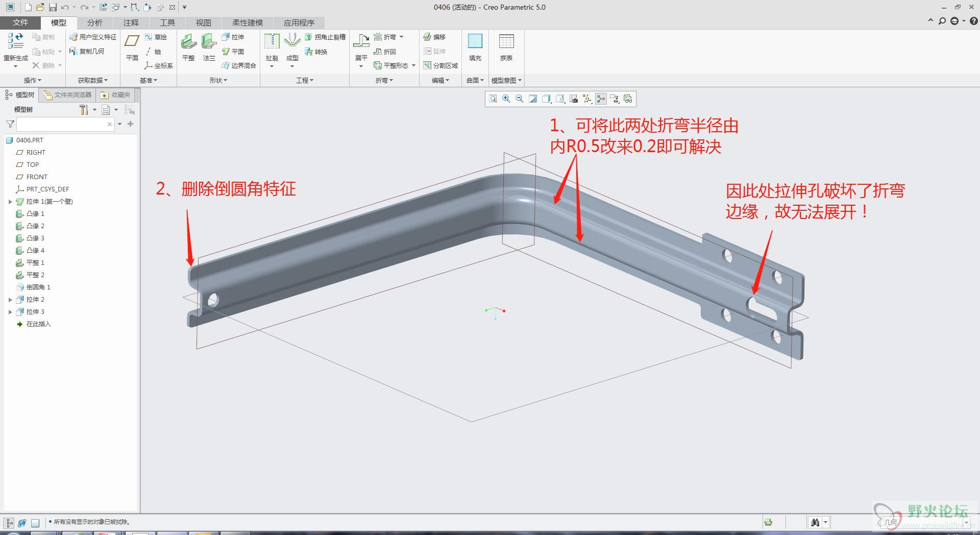Switch to 文件夹浏览器 panel tab

pos(68,95)
